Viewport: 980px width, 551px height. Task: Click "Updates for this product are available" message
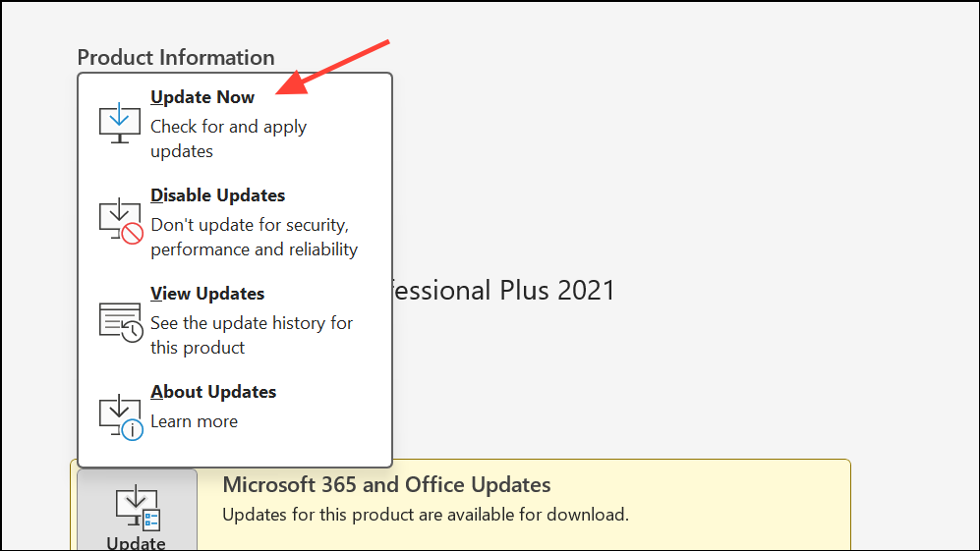pyautogui.click(x=425, y=514)
